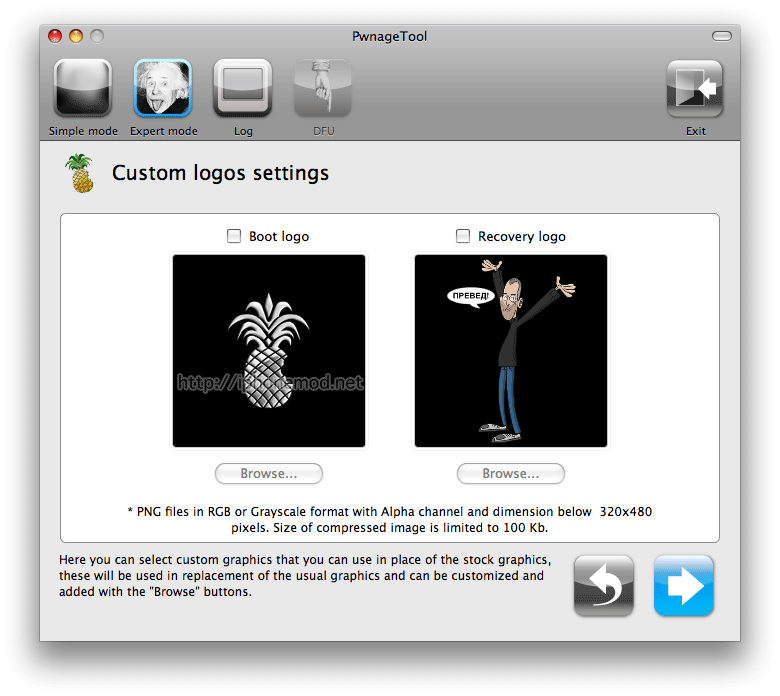This screenshot has width=780, height=696.
Task: Select Expert mode Einstein icon
Action: [x=163, y=89]
